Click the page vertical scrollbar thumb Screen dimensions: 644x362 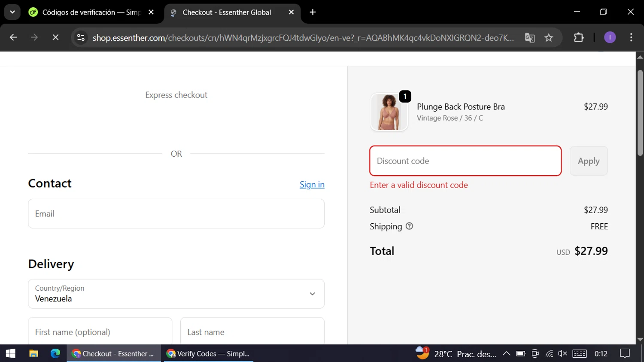(640, 113)
